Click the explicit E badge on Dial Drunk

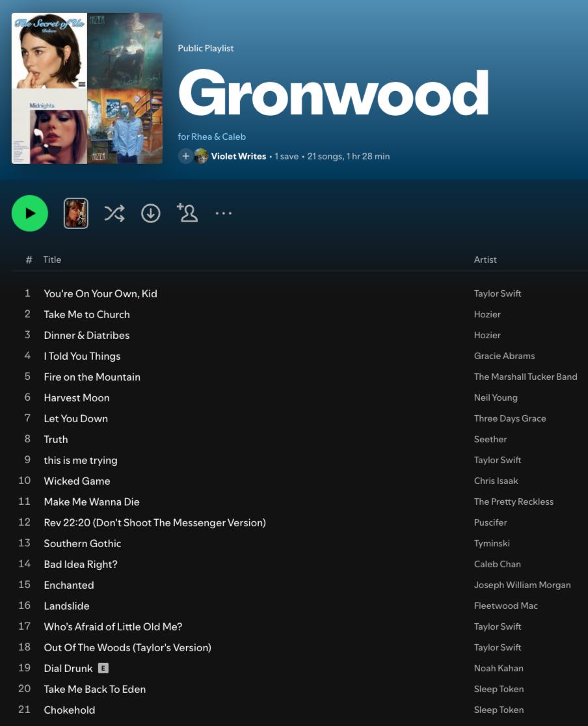point(103,668)
